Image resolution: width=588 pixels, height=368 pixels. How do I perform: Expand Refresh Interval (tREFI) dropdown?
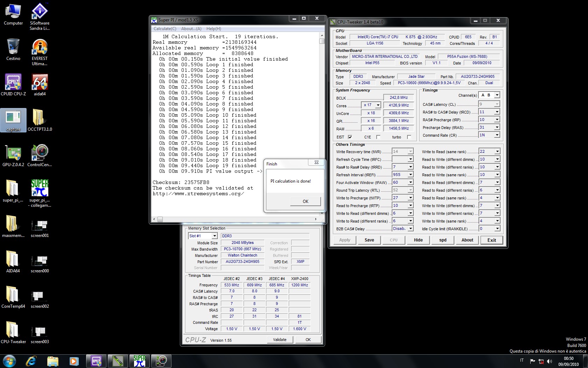pyautogui.click(x=411, y=175)
